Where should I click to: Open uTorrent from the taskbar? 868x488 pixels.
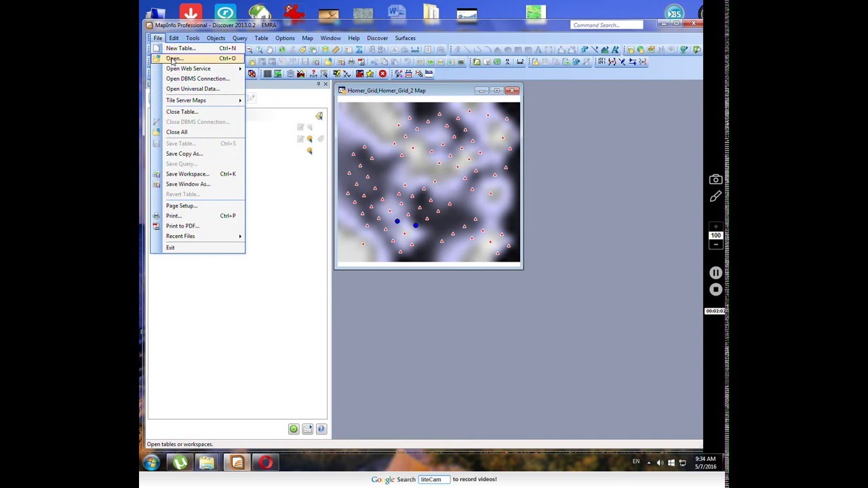click(x=180, y=463)
